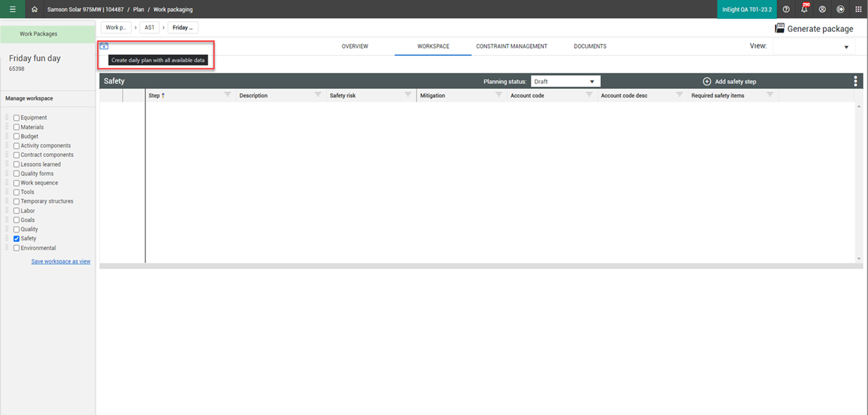Open the user profile icon
This screenshot has height=415, width=868.
(822, 10)
